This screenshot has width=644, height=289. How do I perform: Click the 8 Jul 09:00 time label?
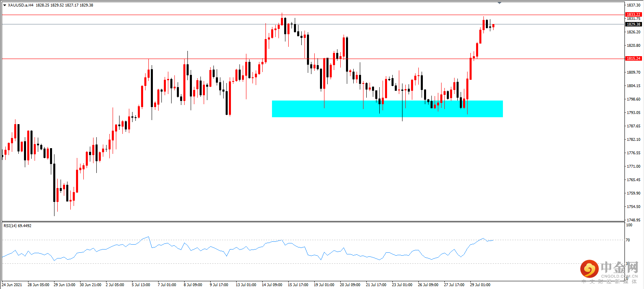click(x=193, y=285)
